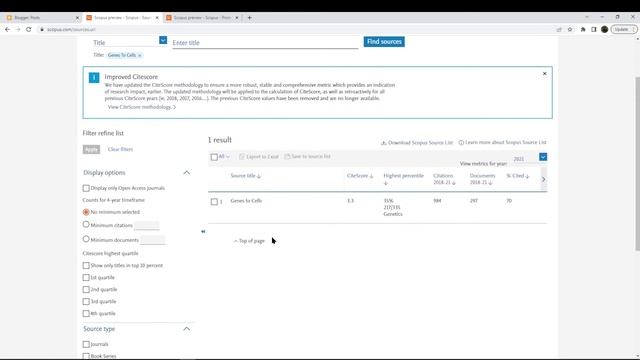Click the Enter title search field

point(265,43)
